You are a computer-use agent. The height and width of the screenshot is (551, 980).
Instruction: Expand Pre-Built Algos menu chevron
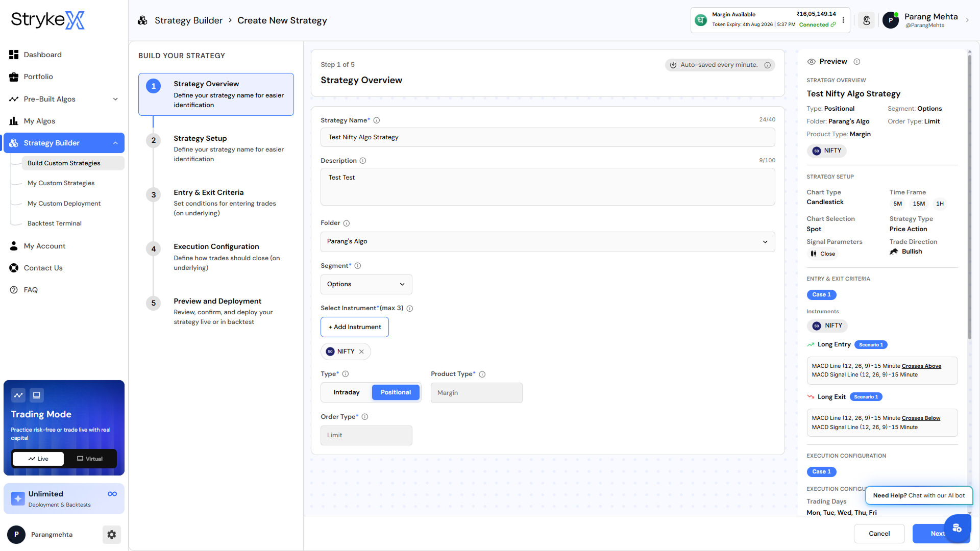115,99
